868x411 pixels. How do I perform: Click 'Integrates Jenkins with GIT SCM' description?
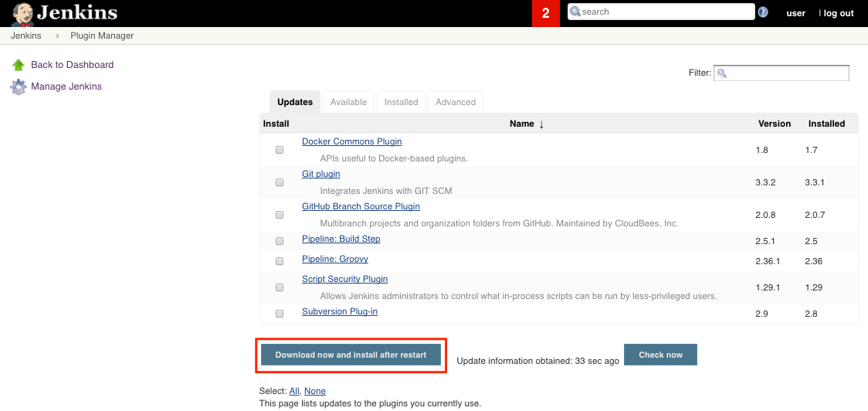click(386, 191)
